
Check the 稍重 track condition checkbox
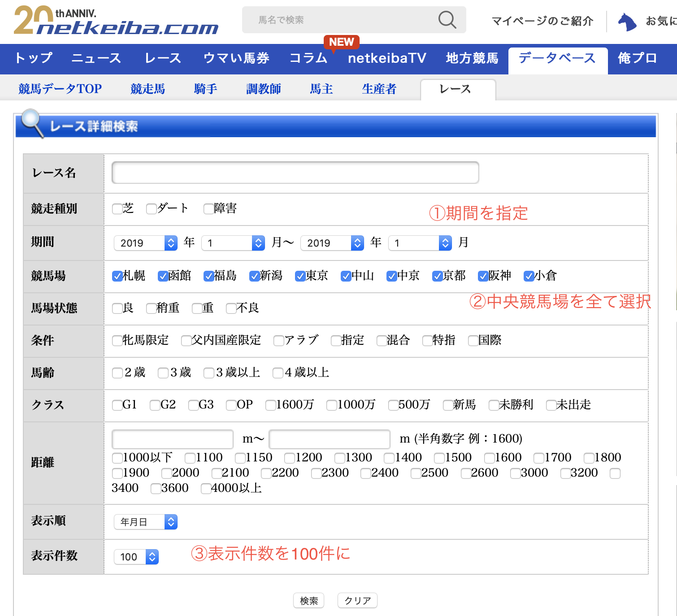point(152,308)
